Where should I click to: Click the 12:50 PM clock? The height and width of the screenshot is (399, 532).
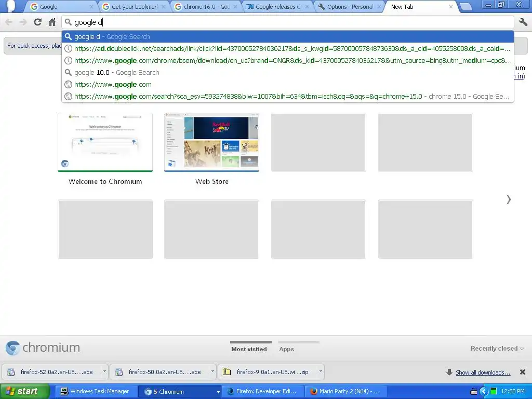[x=513, y=392]
